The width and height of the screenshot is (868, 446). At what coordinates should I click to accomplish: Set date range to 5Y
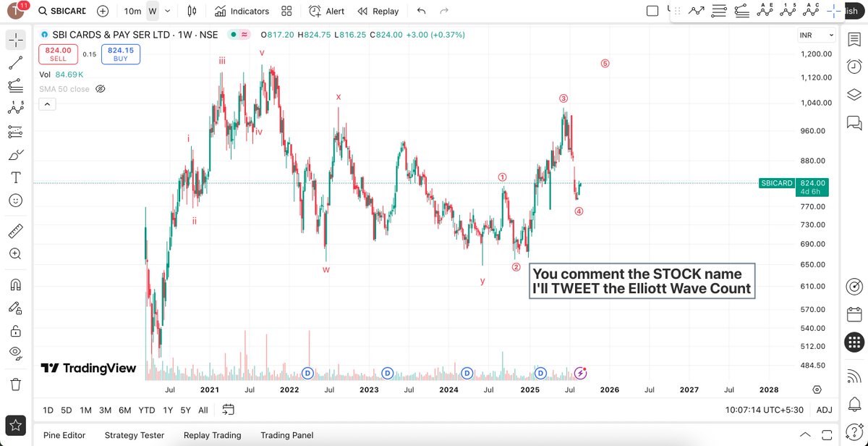click(x=185, y=410)
